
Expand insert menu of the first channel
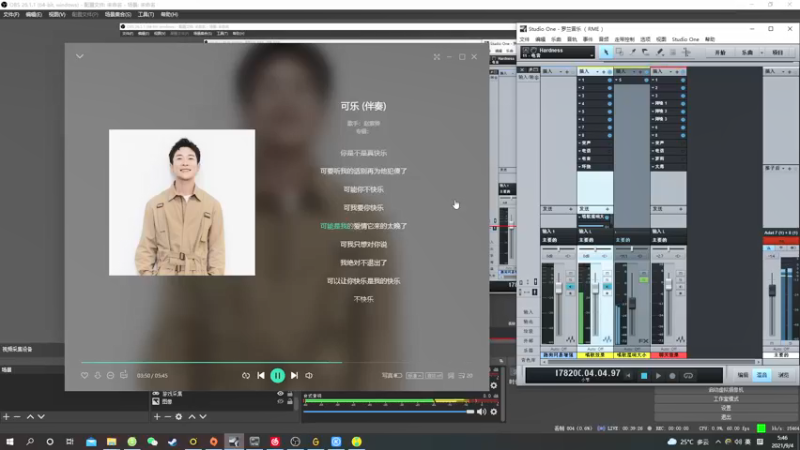coord(561,71)
